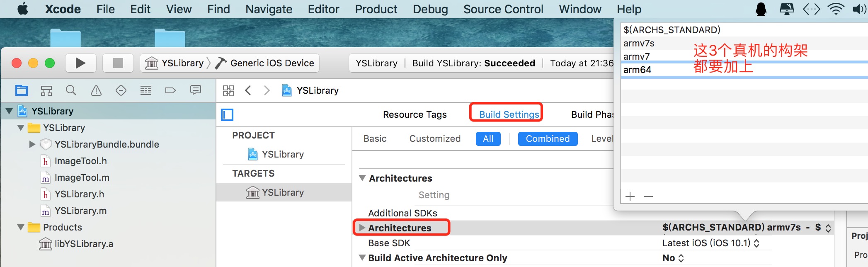The height and width of the screenshot is (267, 868).
Task: Open the Source Control menu
Action: pos(503,9)
